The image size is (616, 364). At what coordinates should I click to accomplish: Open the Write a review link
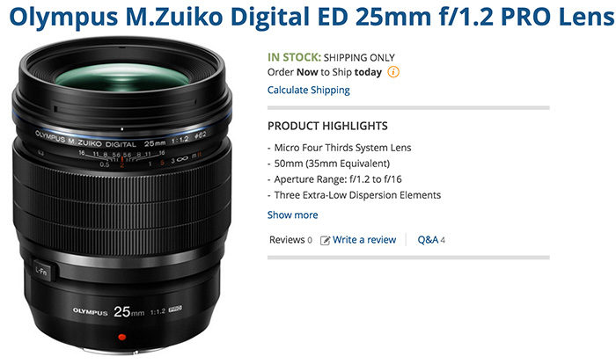coord(364,239)
